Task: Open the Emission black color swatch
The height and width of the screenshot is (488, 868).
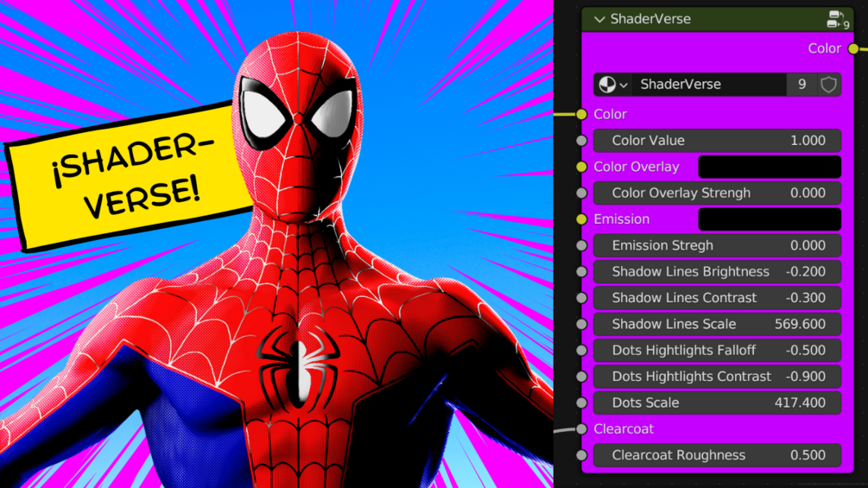Action: 770,219
